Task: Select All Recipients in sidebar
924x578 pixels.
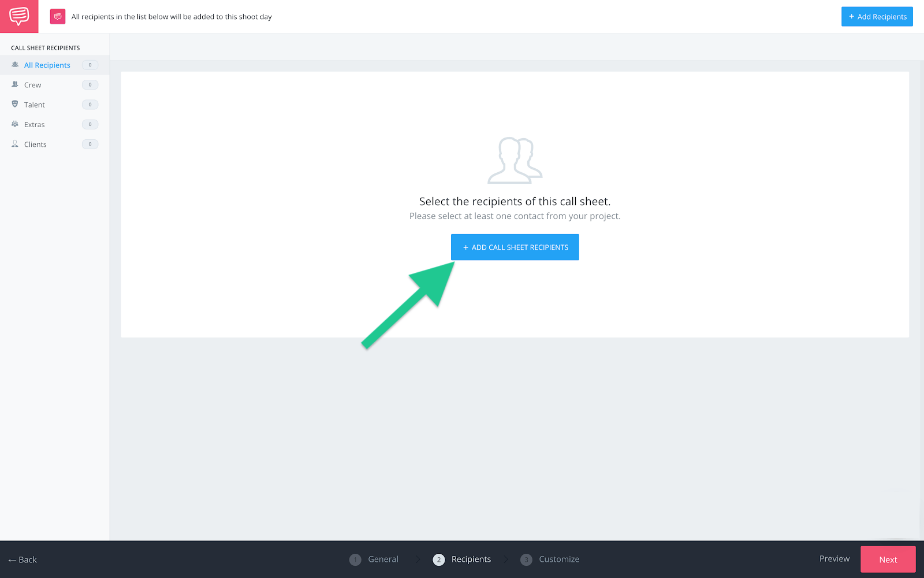Action: click(55, 65)
